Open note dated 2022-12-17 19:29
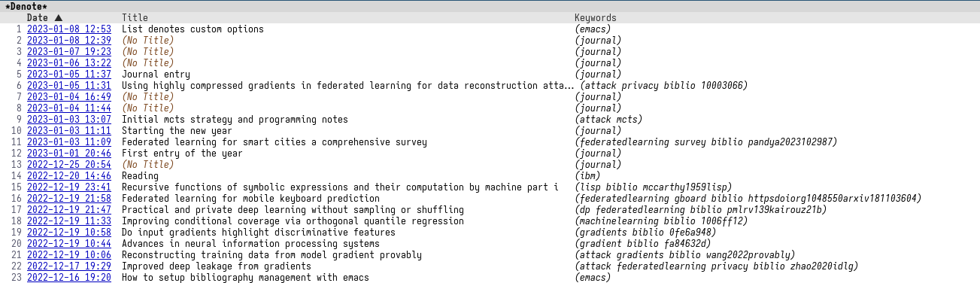This screenshot has height=283, width=980. [x=69, y=266]
